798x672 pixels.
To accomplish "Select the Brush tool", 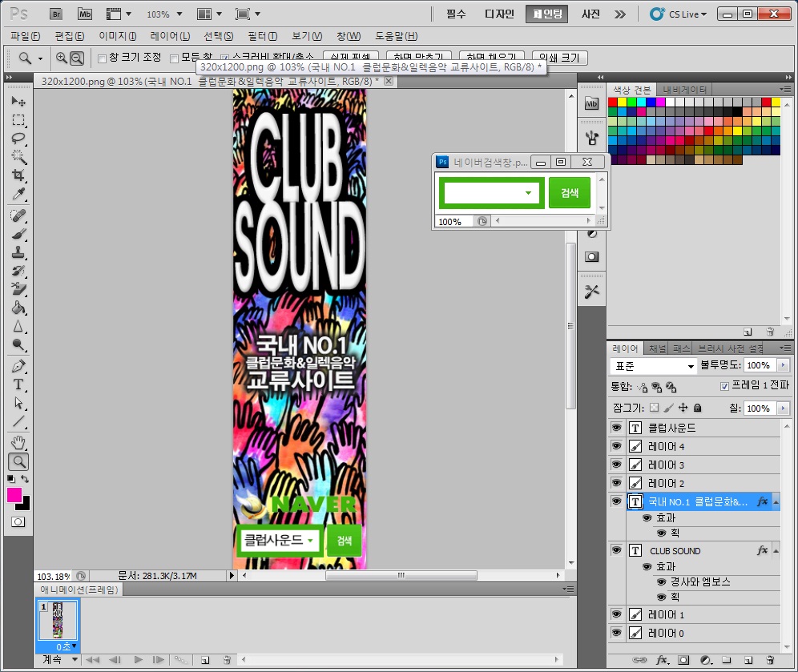I will pos(18,234).
